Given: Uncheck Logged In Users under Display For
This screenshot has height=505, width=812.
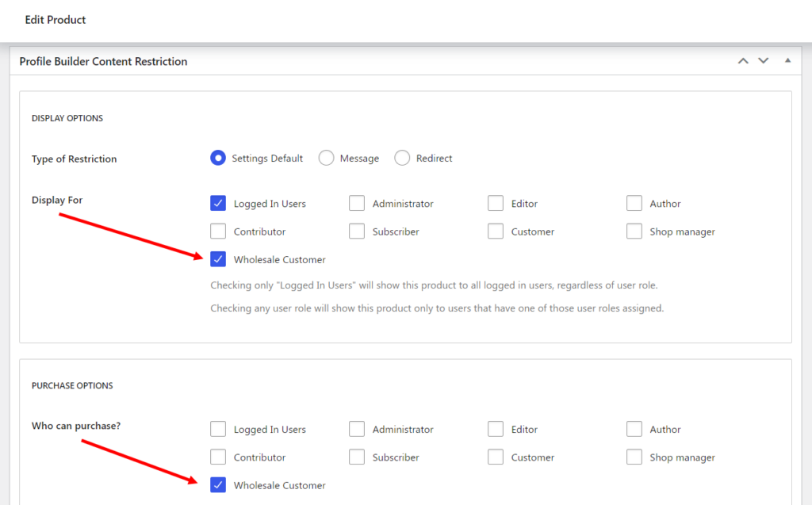Looking at the screenshot, I should pyautogui.click(x=218, y=203).
